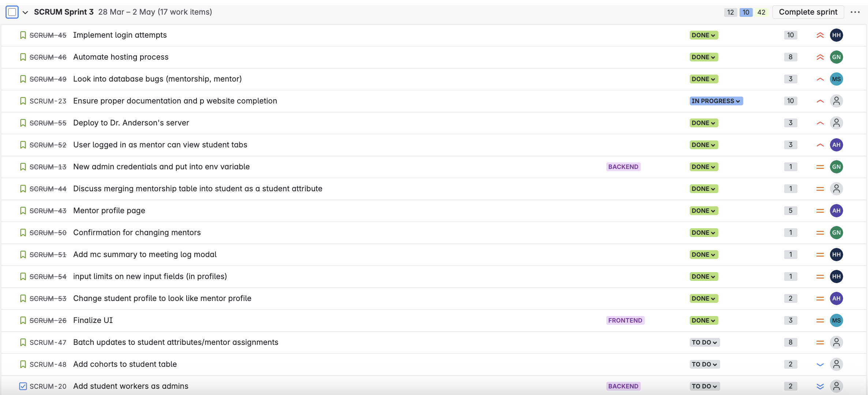
Task: Open the SCRUM-48 work item
Action: point(125,364)
